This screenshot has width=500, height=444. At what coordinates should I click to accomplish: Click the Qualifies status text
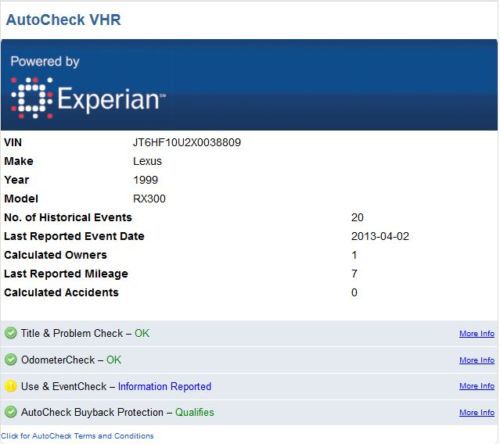[x=195, y=412]
